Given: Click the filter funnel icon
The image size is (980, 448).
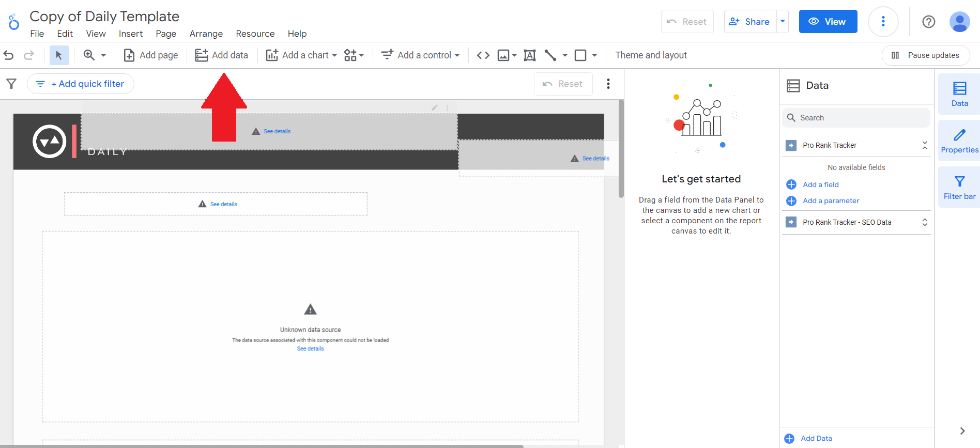Looking at the screenshot, I should [11, 84].
